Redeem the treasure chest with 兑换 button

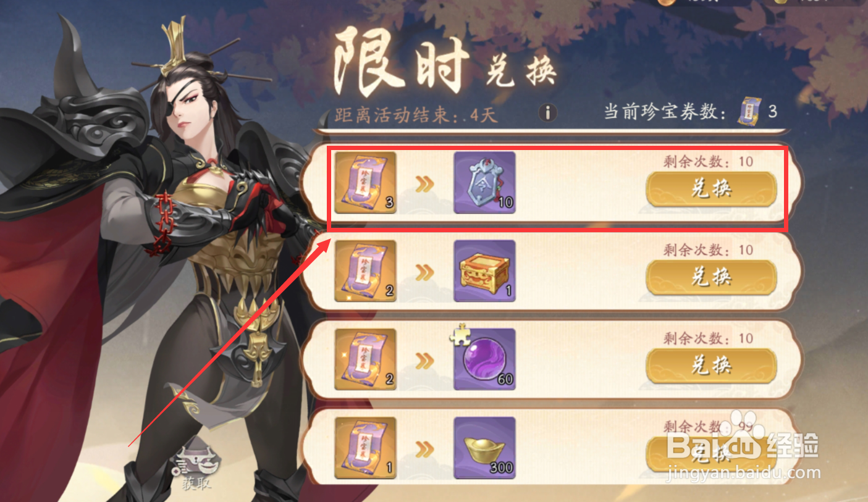(x=711, y=277)
